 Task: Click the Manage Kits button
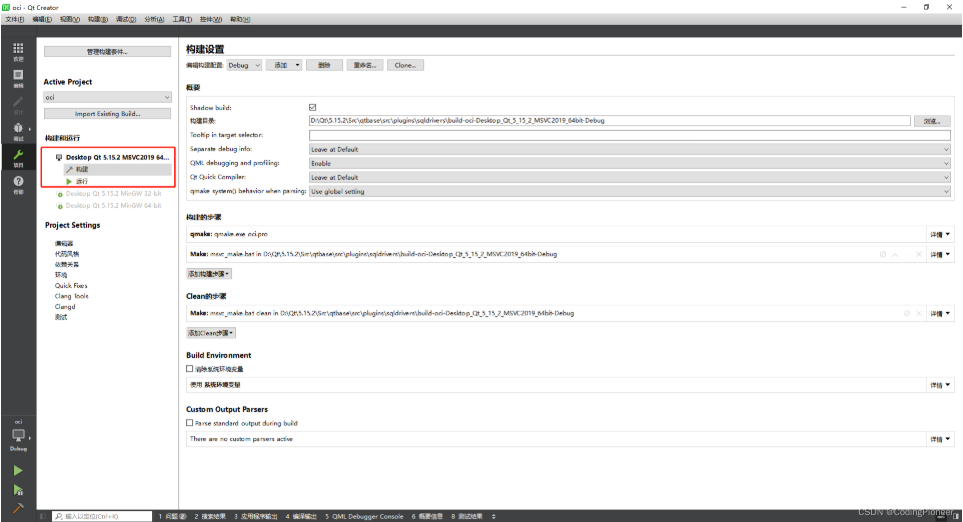107,52
